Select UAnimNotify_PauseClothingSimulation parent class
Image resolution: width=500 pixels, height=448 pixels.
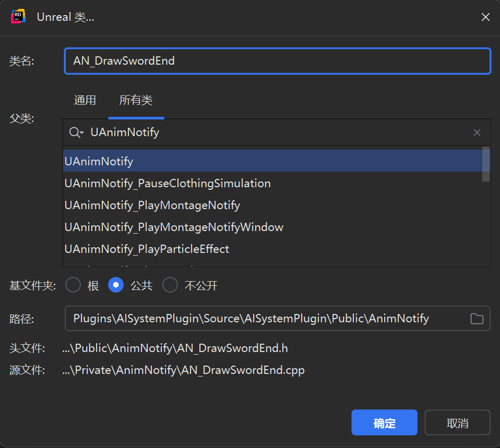168,183
